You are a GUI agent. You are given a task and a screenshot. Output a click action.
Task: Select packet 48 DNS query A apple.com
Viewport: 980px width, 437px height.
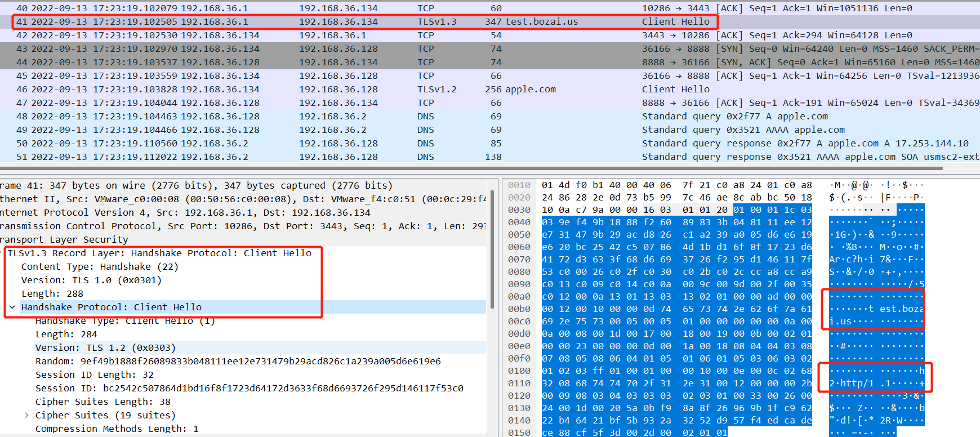point(490,116)
